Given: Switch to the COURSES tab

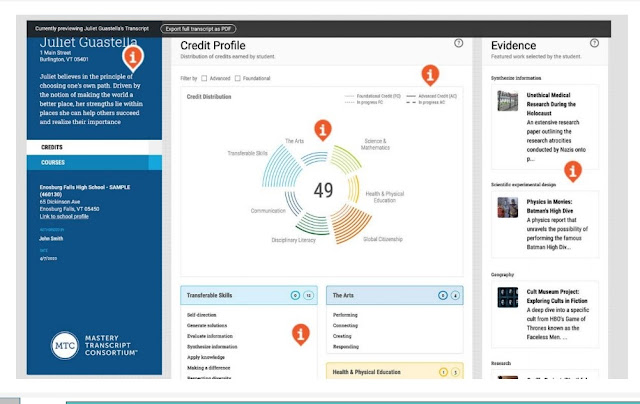Looking at the screenshot, I should point(94,162).
